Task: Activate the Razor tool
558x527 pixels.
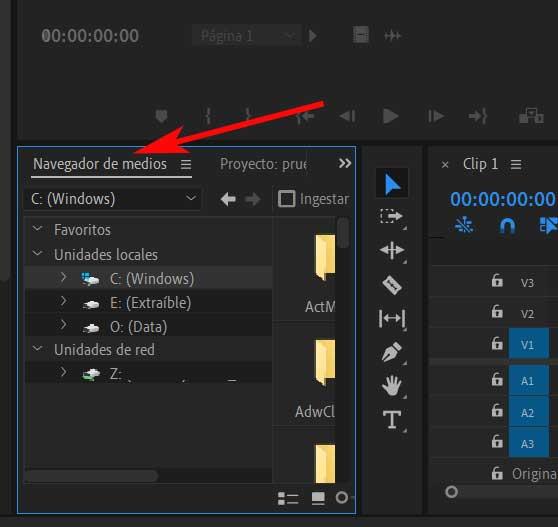Action: [391, 284]
